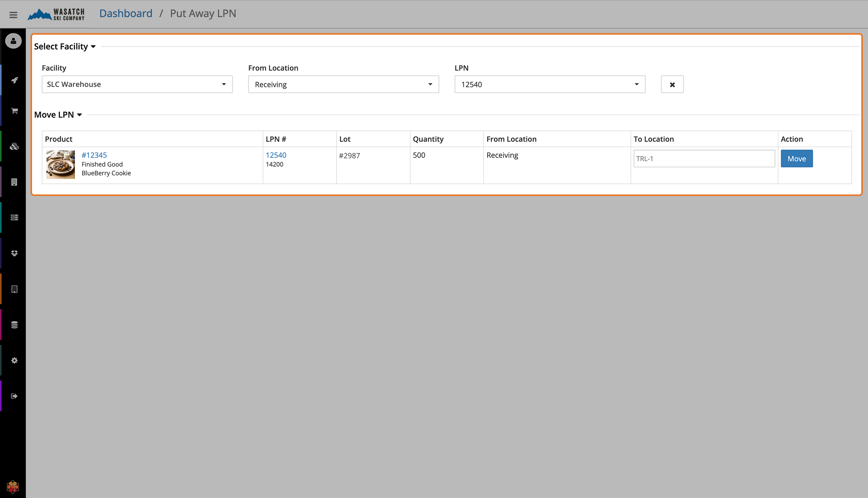Open product link #12345

coord(94,155)
